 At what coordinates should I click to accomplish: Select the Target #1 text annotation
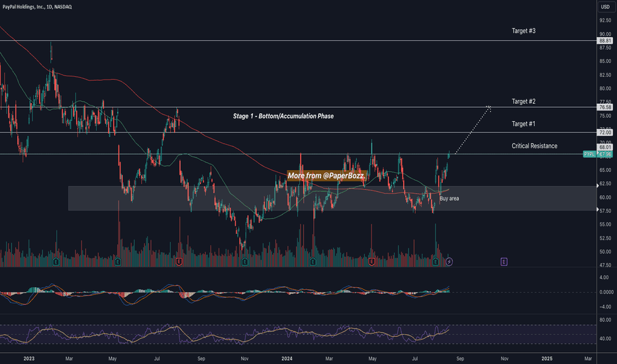pyautogui.click(x=524, y=124)
